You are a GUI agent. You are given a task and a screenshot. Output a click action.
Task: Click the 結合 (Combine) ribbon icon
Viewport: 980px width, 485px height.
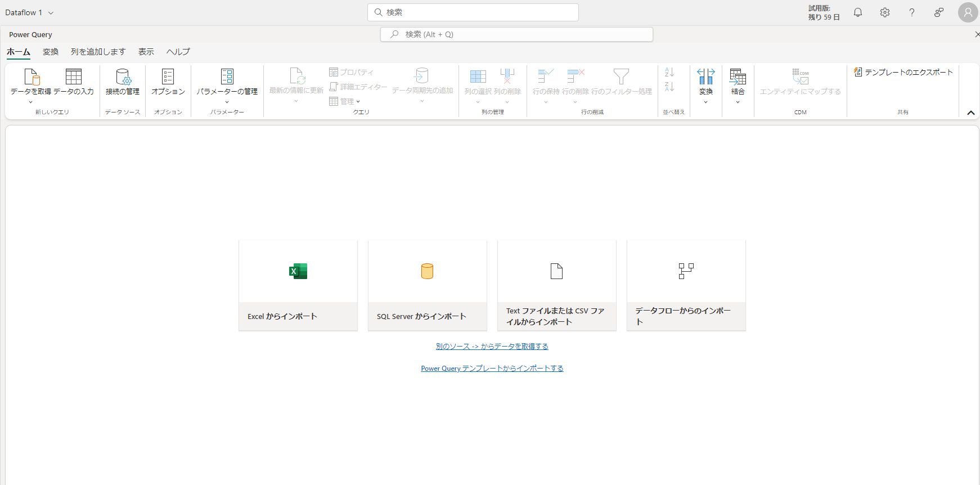point(738,77)
